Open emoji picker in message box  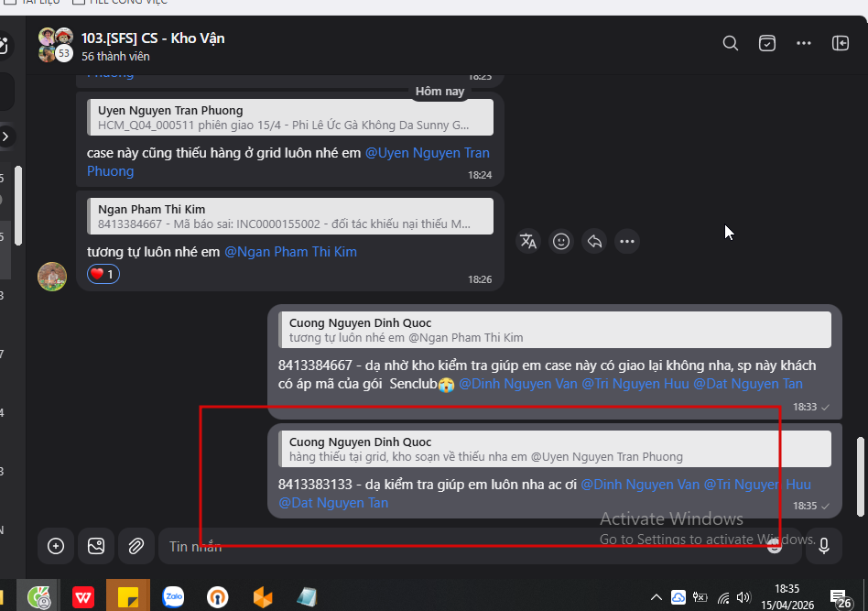pos(775,547)
